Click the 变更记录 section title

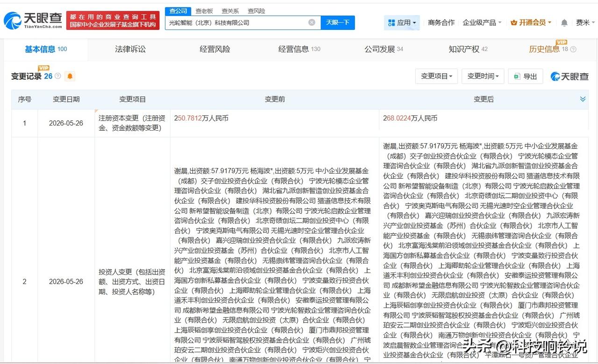27,76
